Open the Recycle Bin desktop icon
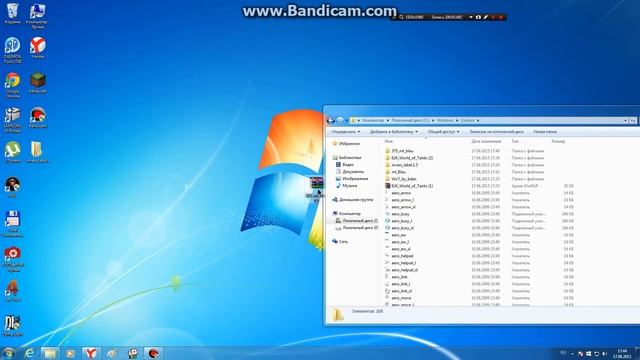Image resolution: width=640 pixels, height=360 pixels. tap(12, 13)
